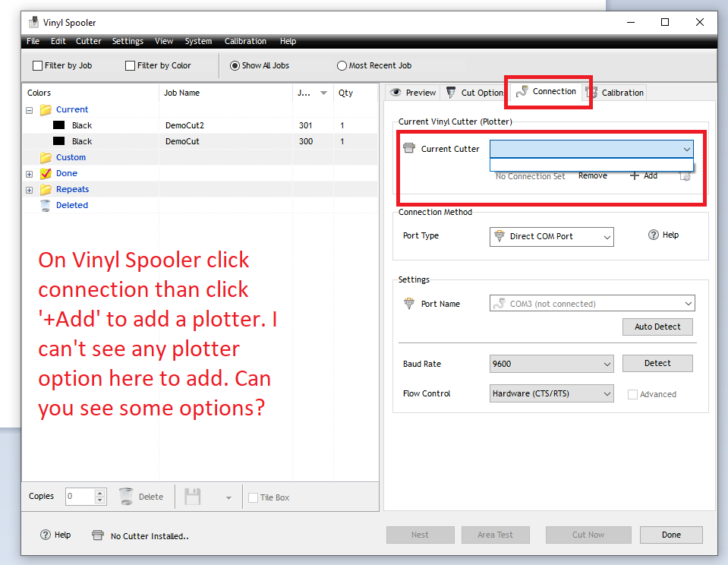
Task: Click the Auto Detect button
Action: coord(657,327)
